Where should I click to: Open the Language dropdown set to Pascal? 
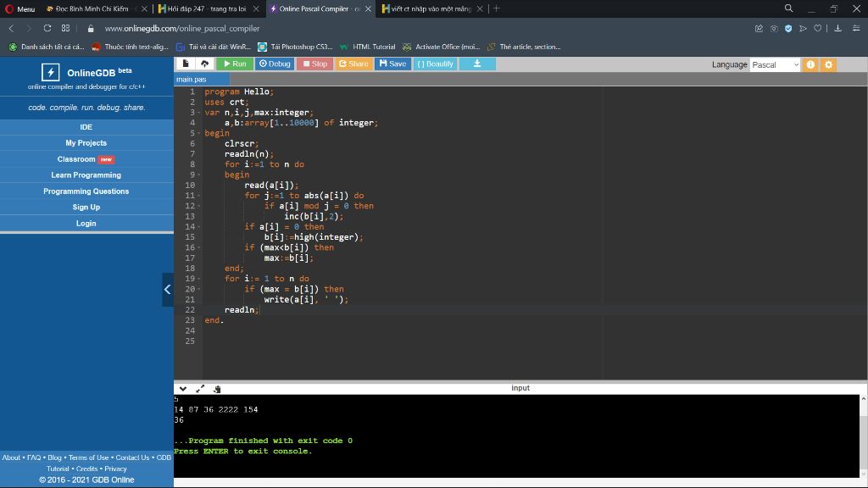775,64
